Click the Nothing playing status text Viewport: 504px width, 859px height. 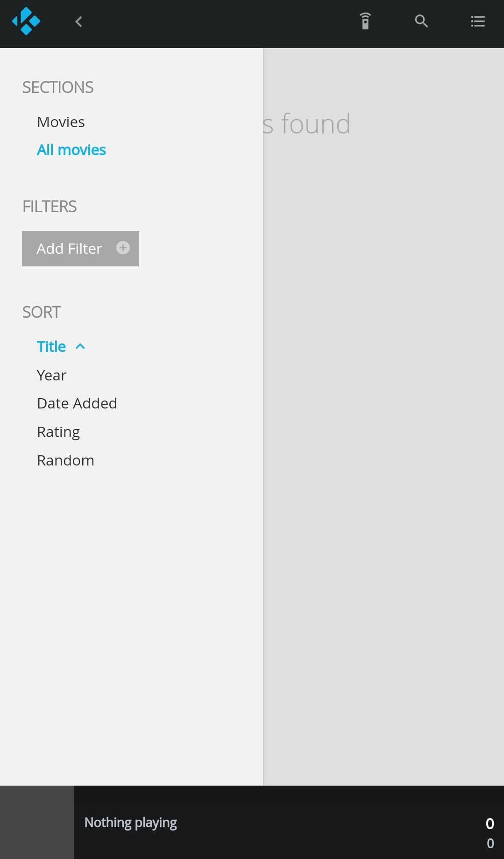tap(131, 823)
